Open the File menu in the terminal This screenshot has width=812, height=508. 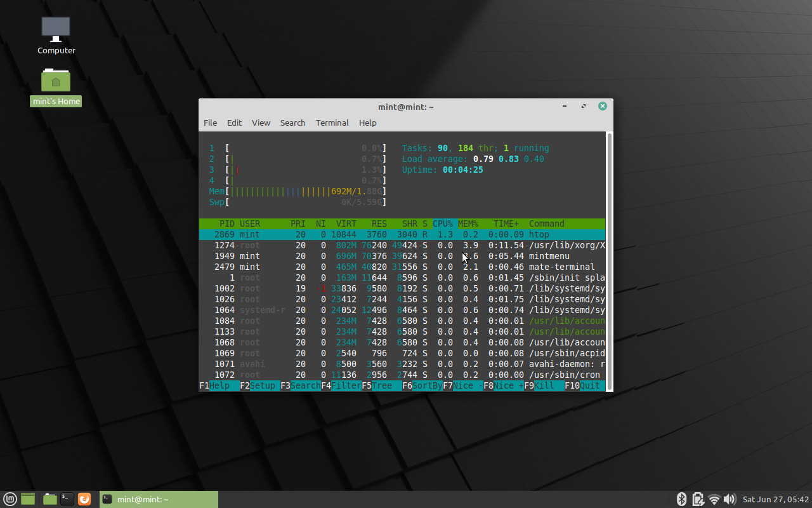(x=210, y=123)
